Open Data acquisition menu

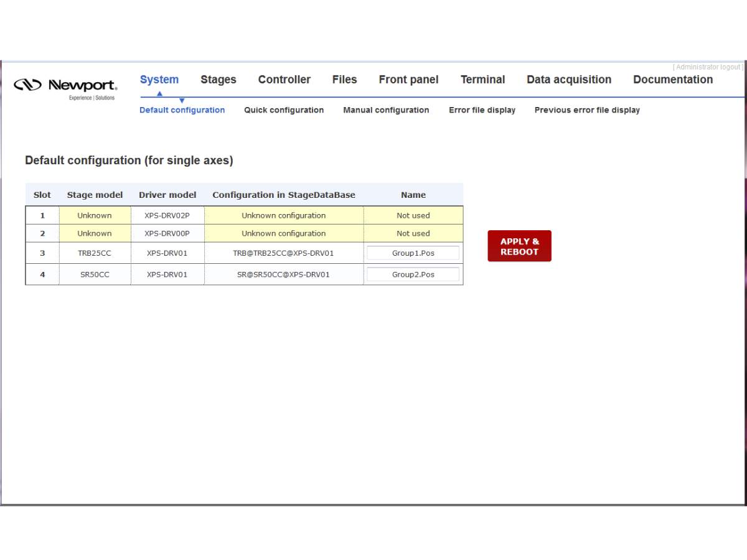click(x=569, y=80)
